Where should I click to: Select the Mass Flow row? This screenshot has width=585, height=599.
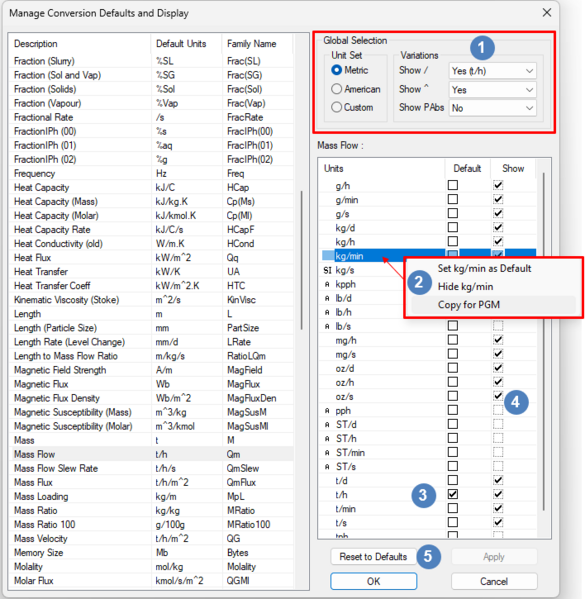pos(152,454)
